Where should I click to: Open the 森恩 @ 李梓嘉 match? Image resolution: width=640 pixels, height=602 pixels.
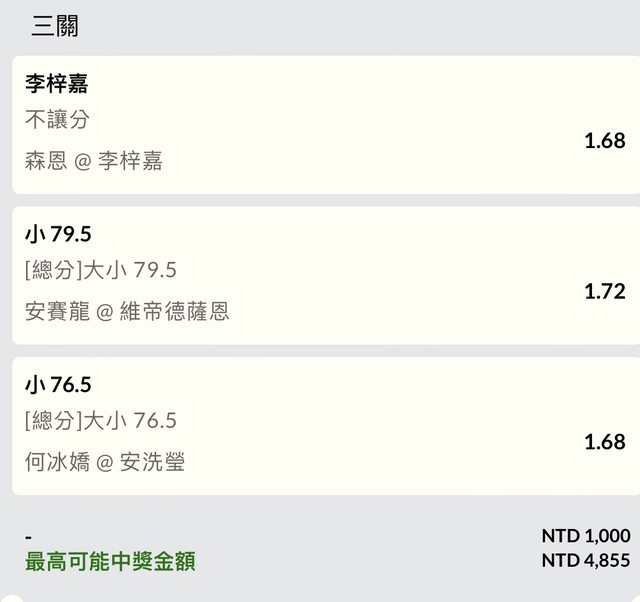coord(94,160)
